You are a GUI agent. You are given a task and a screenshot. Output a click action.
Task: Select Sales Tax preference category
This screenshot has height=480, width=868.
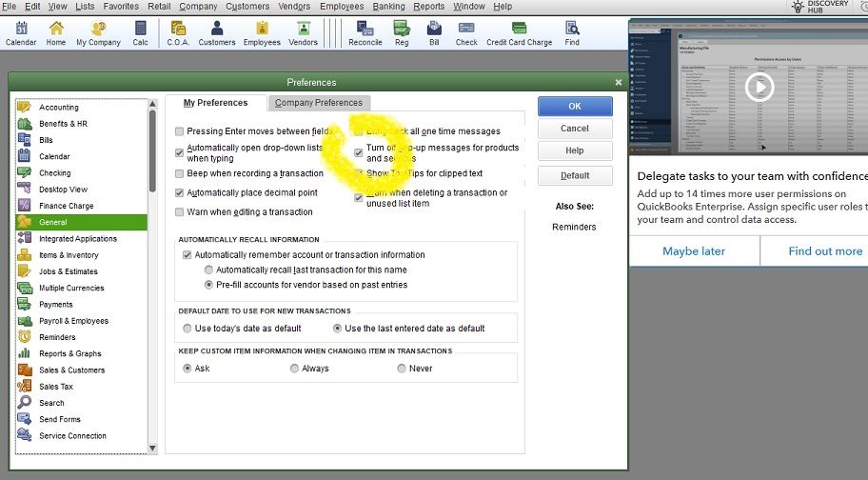[x=82, y=387]
